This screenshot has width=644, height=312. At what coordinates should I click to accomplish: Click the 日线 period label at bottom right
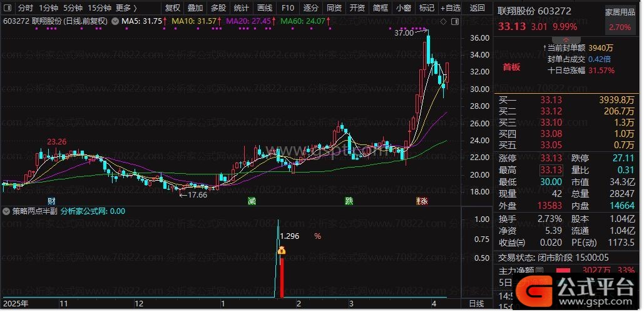[476, 303]
